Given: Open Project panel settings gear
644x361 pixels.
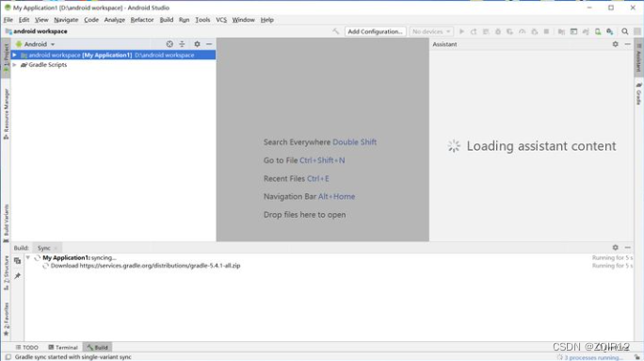Looking at the screenshot, I should click(197, 44).
